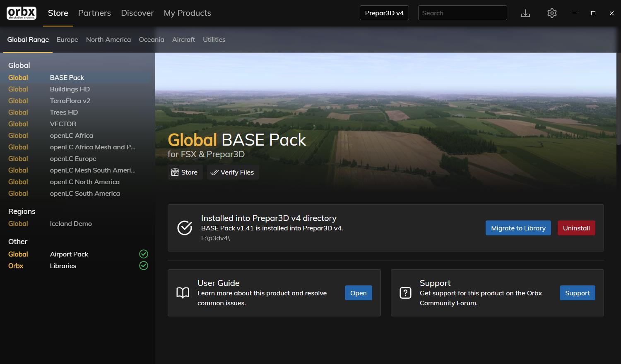Open the downloads queue icon

click(x=525, y=13)
